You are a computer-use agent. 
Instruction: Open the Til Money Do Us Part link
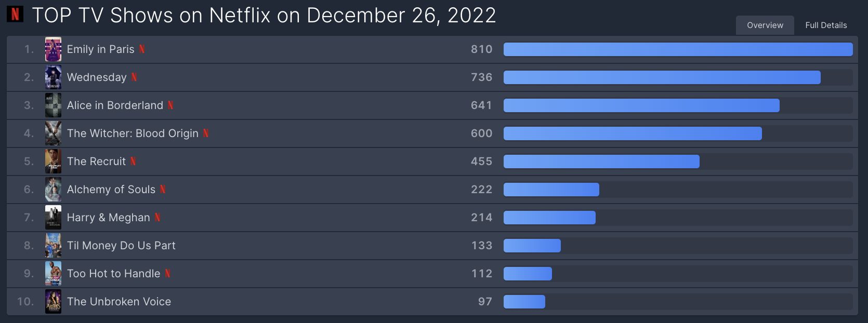[x=121, y=246]
